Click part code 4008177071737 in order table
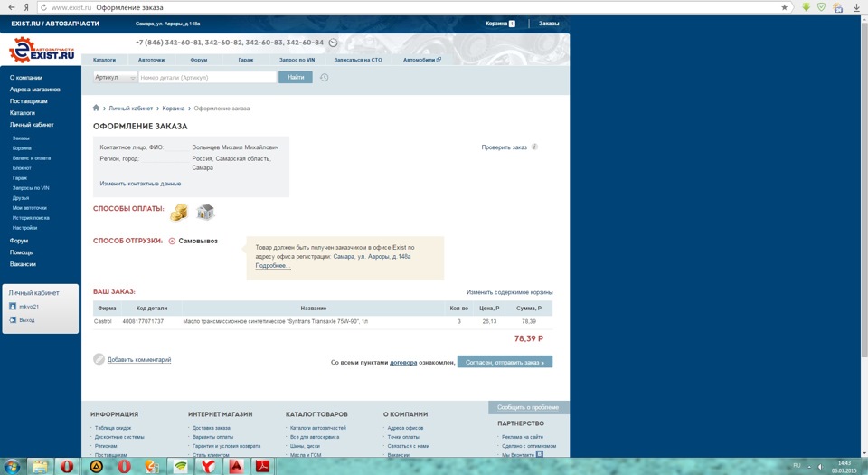 click(143, 321)
